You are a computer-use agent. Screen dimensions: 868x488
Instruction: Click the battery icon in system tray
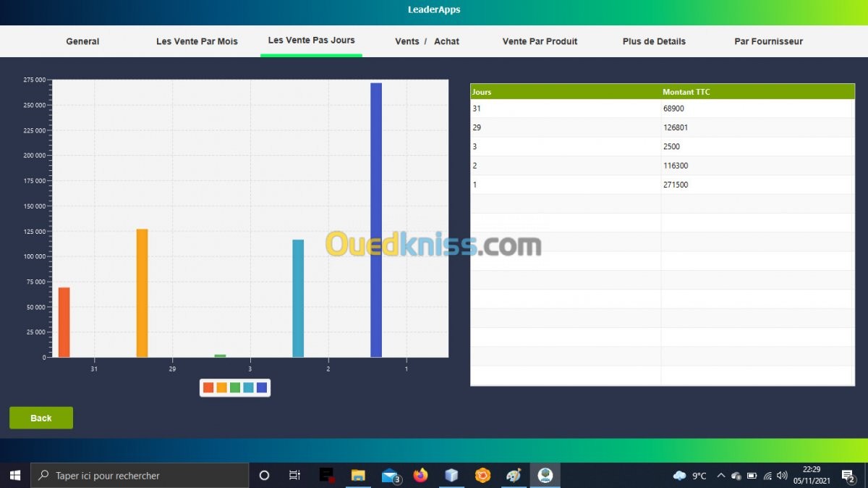click(x=752, y=476)
